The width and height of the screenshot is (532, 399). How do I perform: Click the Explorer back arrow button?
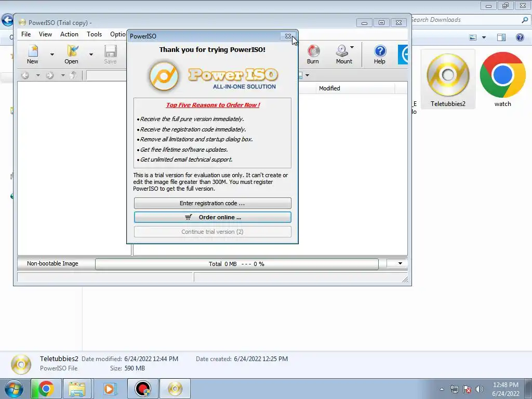(x=7, y=20)
